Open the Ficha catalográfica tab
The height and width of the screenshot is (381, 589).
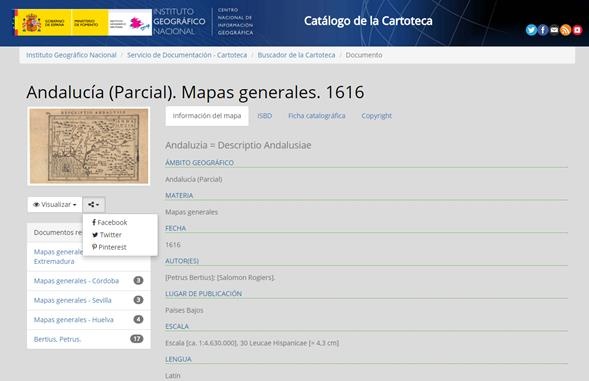(317, 116)
